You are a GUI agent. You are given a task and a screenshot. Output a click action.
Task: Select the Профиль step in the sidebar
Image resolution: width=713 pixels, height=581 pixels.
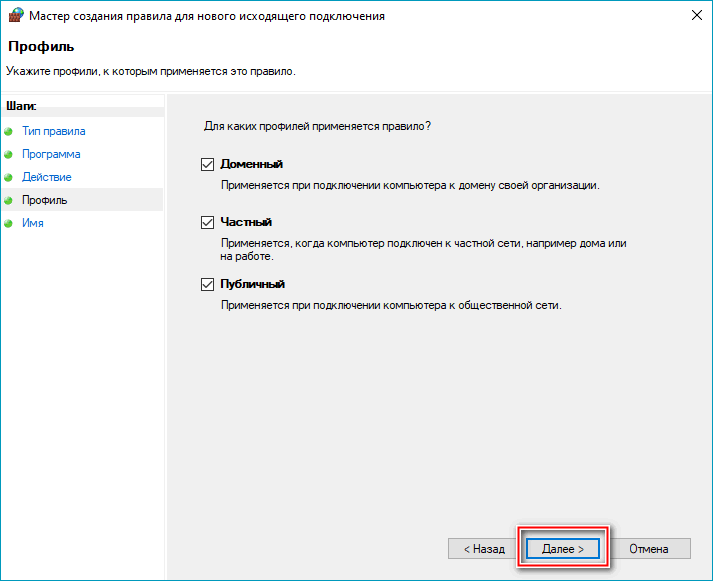coord(45,200)
